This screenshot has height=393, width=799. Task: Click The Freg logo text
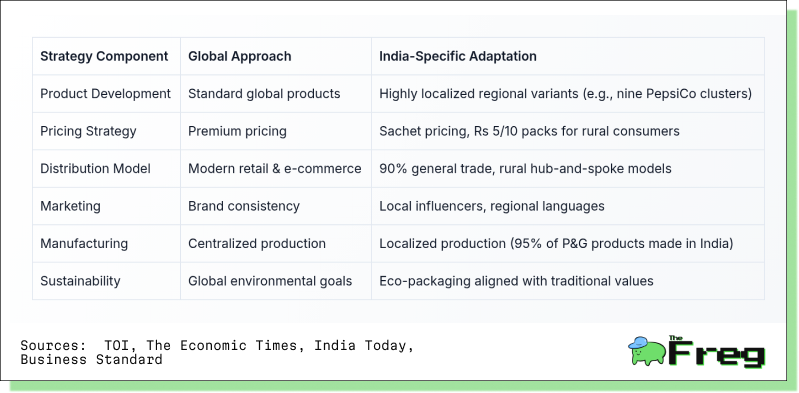pyautogui.click(x=717, y=352)
